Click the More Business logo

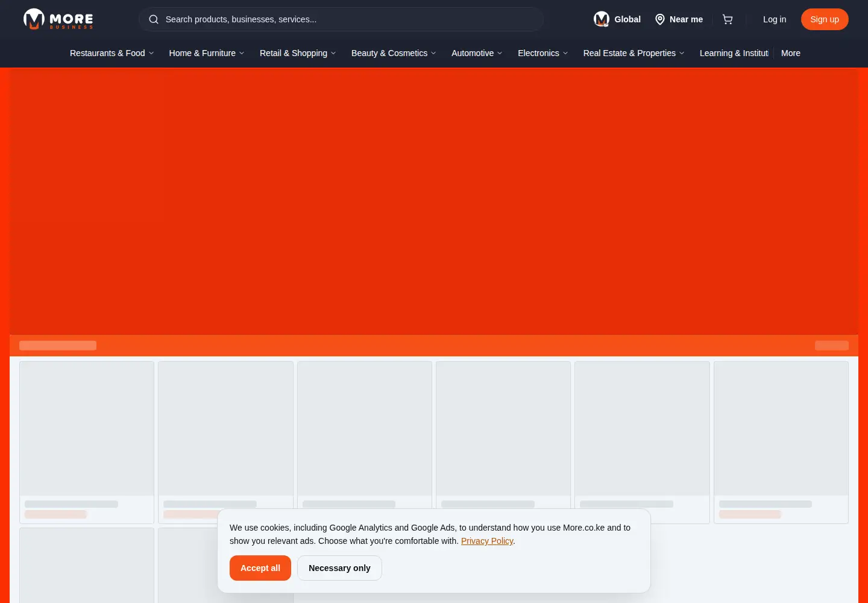(x=58, y=19)
